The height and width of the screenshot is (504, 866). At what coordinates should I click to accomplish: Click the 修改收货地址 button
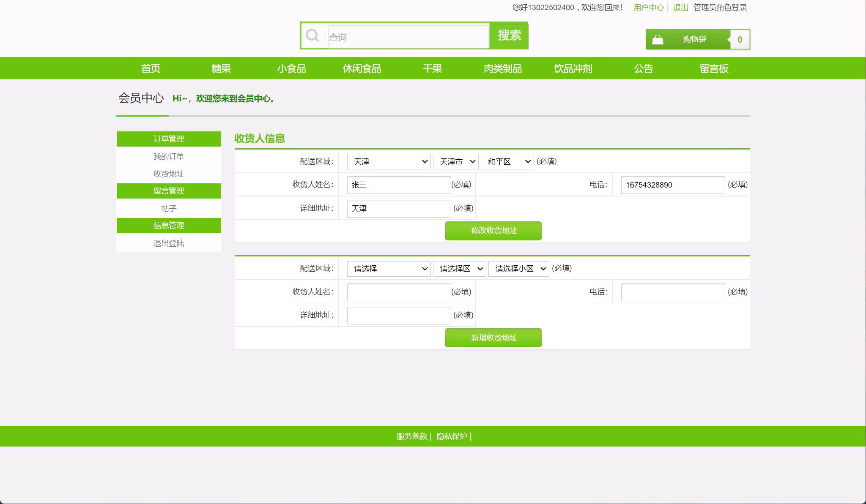tap(493, 231)
